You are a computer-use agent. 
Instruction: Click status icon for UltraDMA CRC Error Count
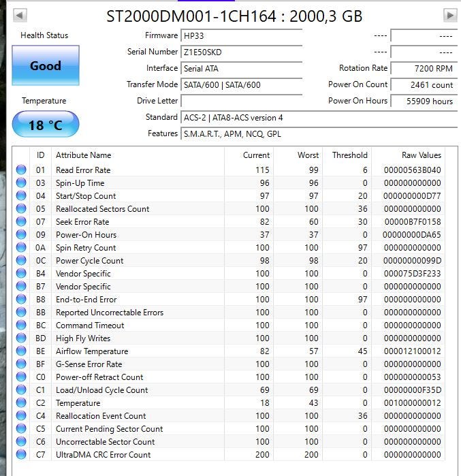pos(21,454)
